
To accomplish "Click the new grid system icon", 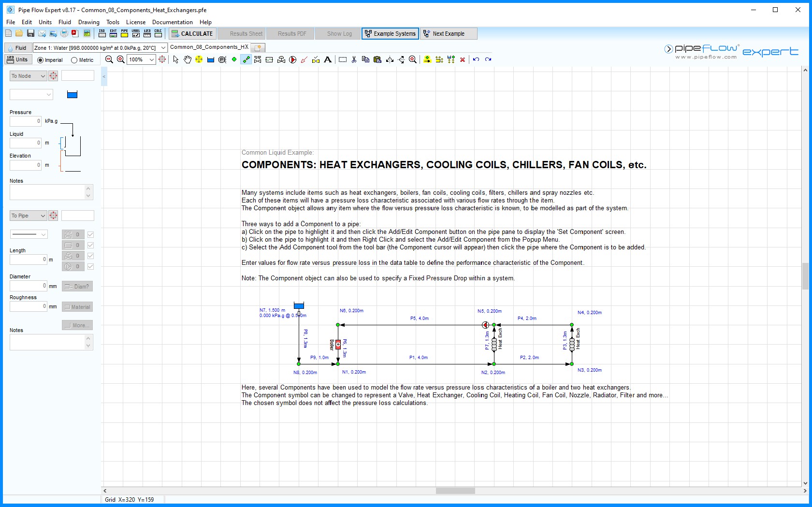I will click(8, 33).
